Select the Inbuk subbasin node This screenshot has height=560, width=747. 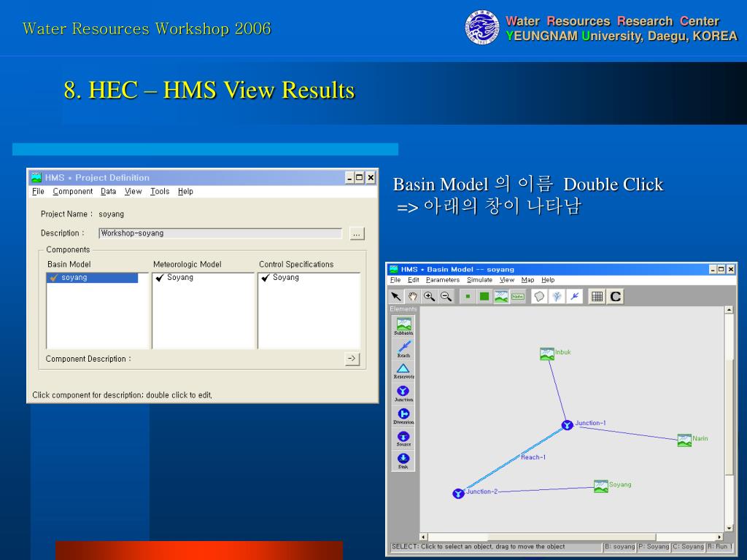click(x=547, y=354)
